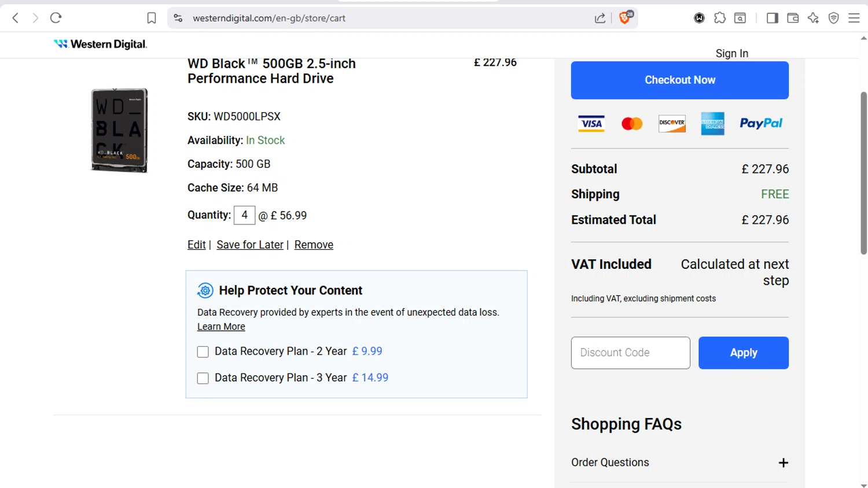Click the scrollbar up arrow
Image resolution: width=868 pixels, height=488 pixels.
click(x=863, y=38)
